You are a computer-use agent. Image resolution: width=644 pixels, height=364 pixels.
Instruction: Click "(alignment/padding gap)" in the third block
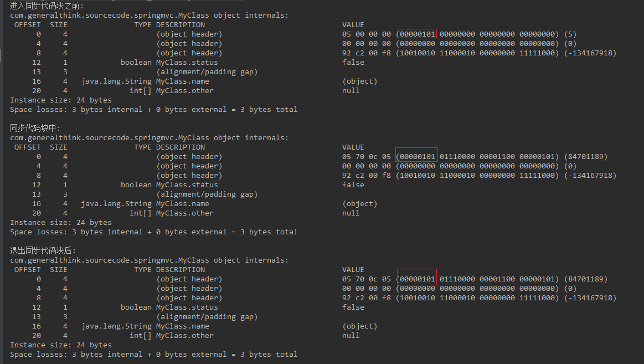pos(207,317)
